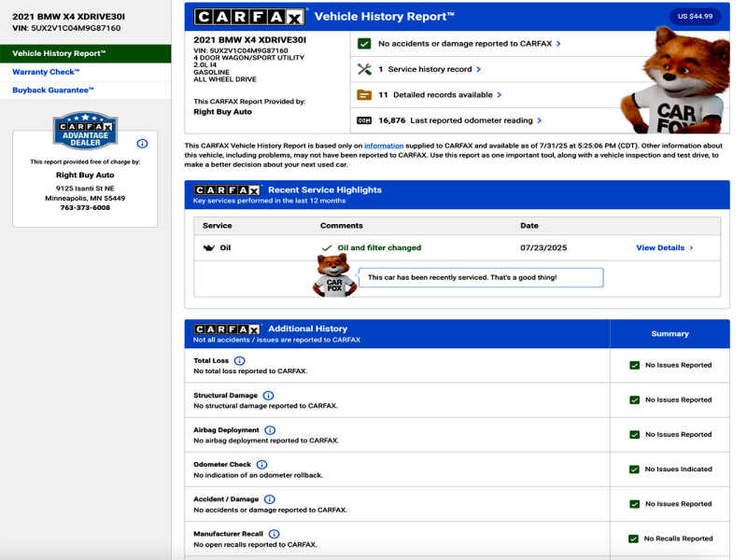Click the Oil and filter changed checkmark
The width and height of the screenshot is (747, 560).
[x=327, y=248]
